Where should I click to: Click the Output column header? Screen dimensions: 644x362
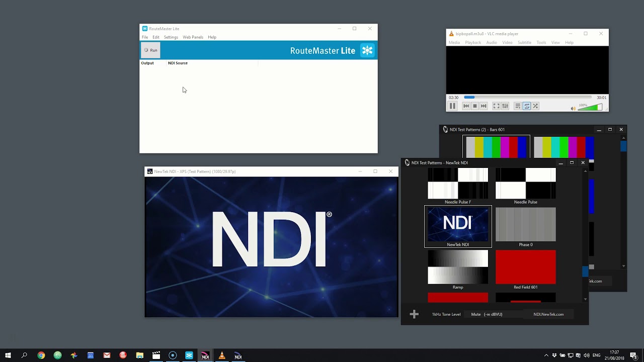147,63
